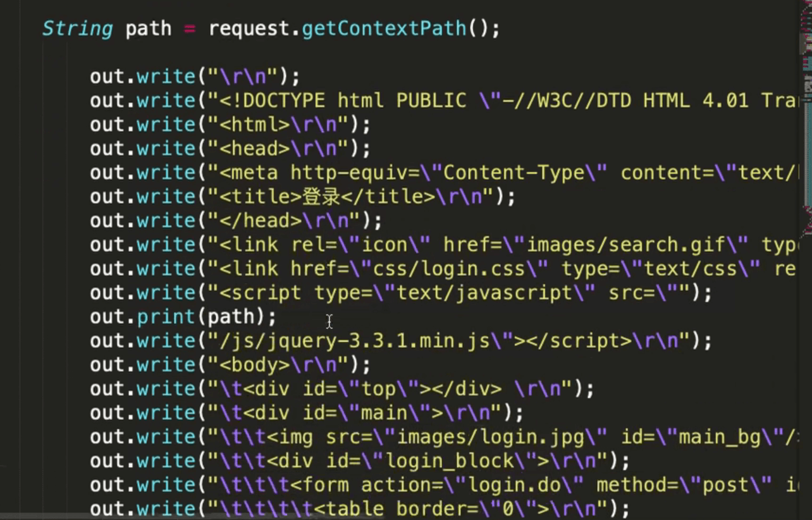
Task: Click the String type keyword
Action: coord(77,29)
